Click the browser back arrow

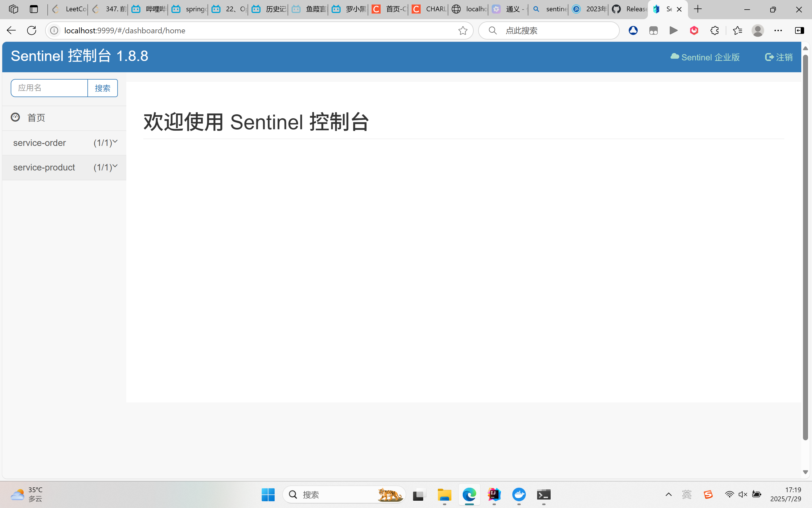pyautogui.click(x=11, y=30)
